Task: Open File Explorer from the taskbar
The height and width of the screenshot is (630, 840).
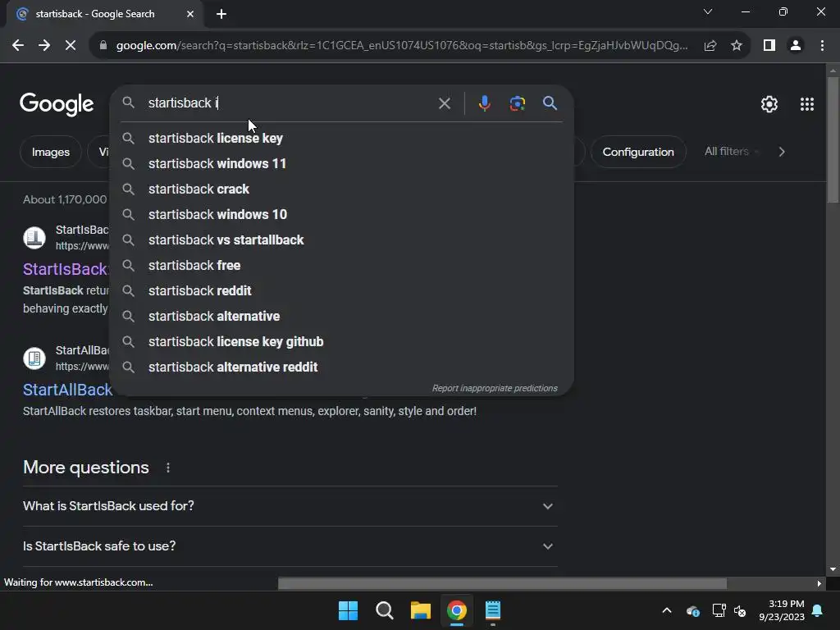Action: coord(421,610)
